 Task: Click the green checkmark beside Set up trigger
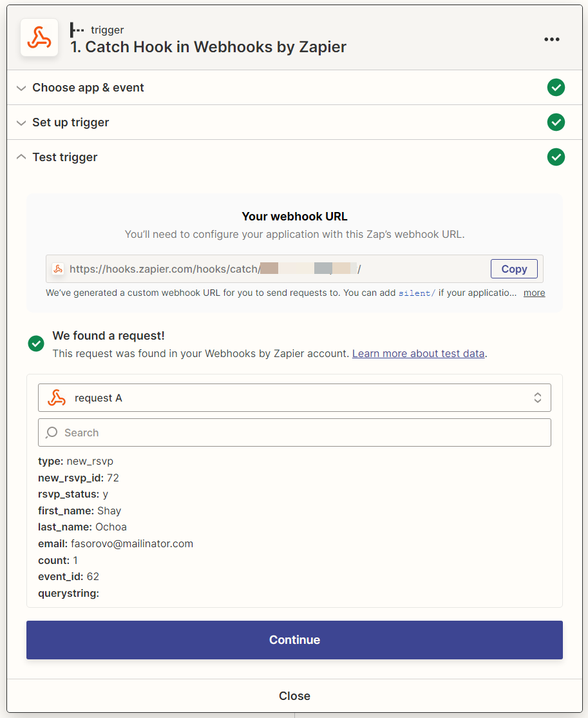(x=556, y=122)
